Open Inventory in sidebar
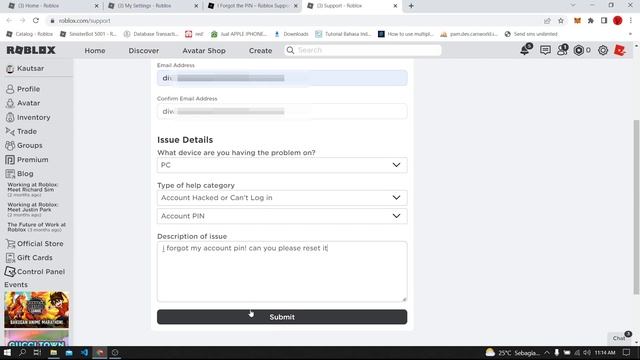The width and height of the screenshot is (640, 360). click(x=28, y=117)
